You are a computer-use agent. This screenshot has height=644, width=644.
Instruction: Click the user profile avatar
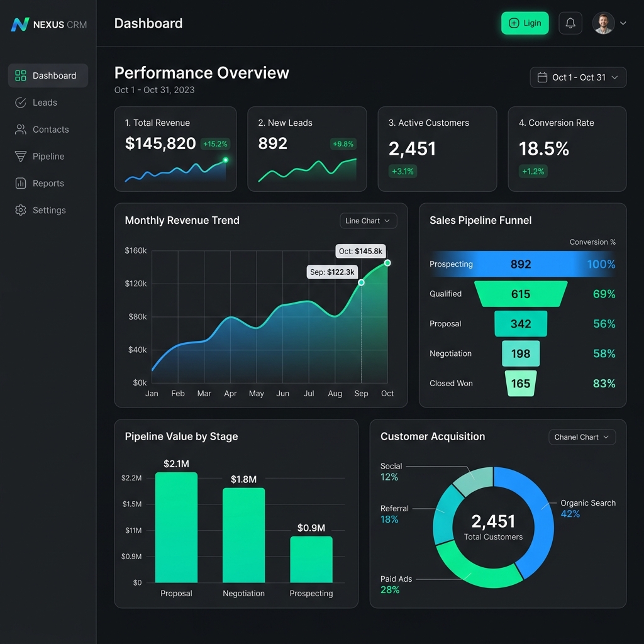603,23
